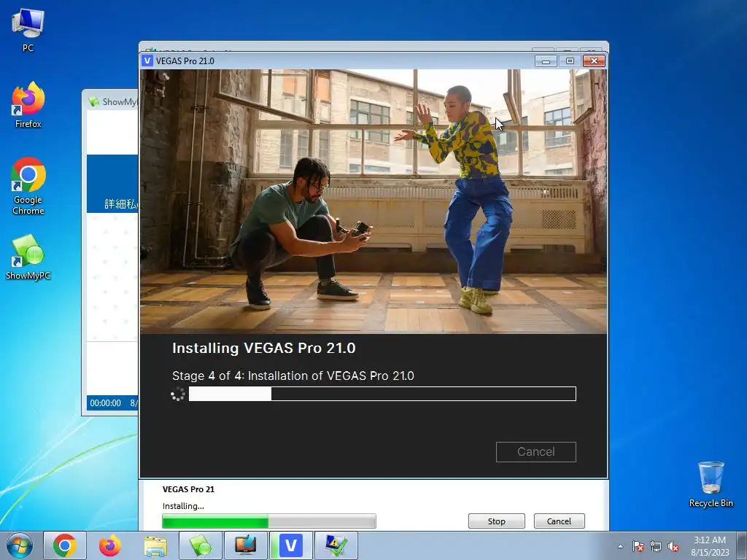The height and width of the screenshot is (560, 747).
Task: Switch to ShowMyPC taskbar button
Action: point(200,545)
